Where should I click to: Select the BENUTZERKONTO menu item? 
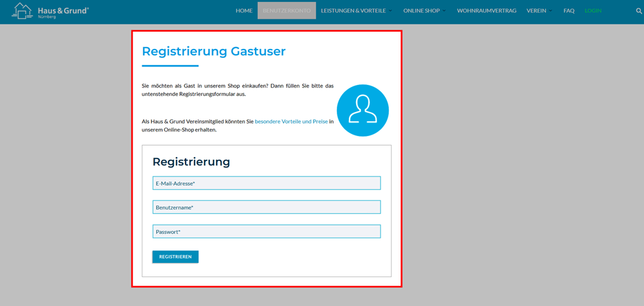pyautogui.click(x=287, y=11)
